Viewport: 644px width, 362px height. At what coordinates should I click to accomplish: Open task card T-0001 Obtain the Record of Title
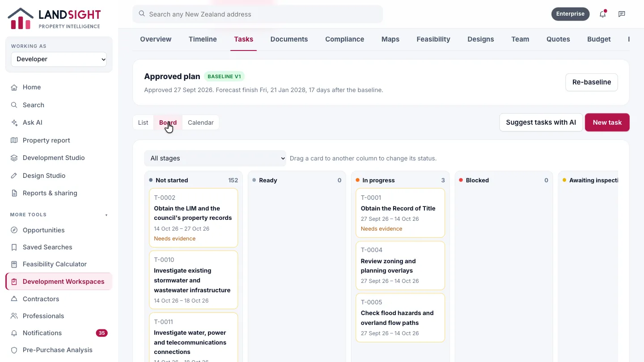point(400,213)
